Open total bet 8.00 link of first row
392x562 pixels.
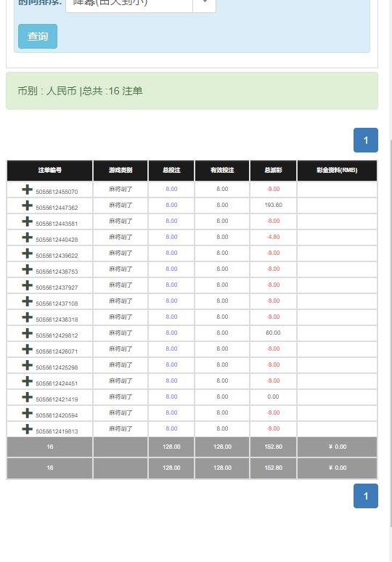(x=171, y=189)
